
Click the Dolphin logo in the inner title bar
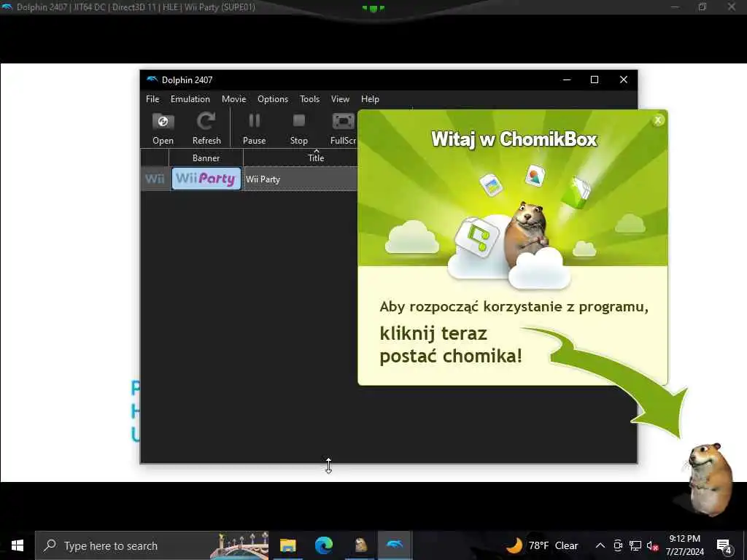tap(152, 79)
